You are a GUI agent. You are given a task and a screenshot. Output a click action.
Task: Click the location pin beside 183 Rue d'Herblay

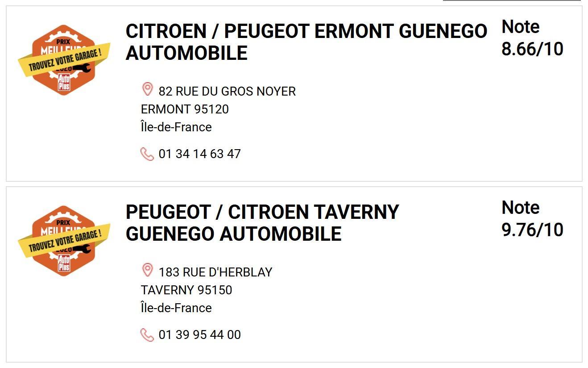click(x=147, y=270)
